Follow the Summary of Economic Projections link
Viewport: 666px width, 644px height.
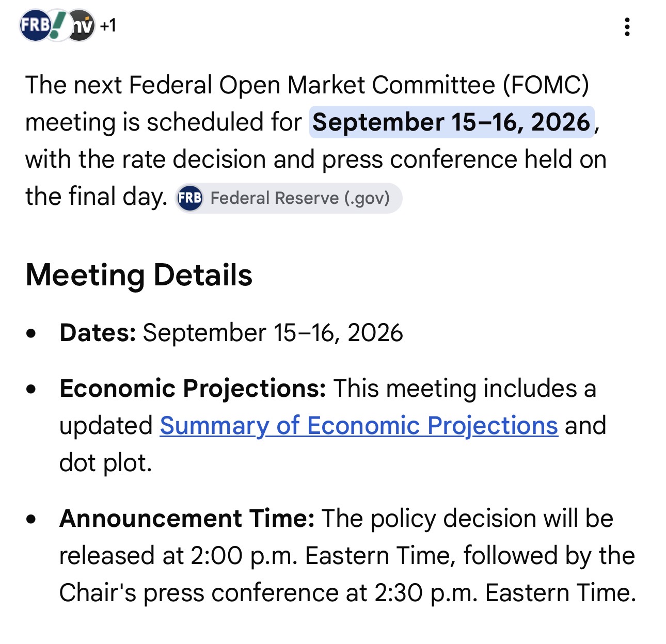click(x=359, y=426)
